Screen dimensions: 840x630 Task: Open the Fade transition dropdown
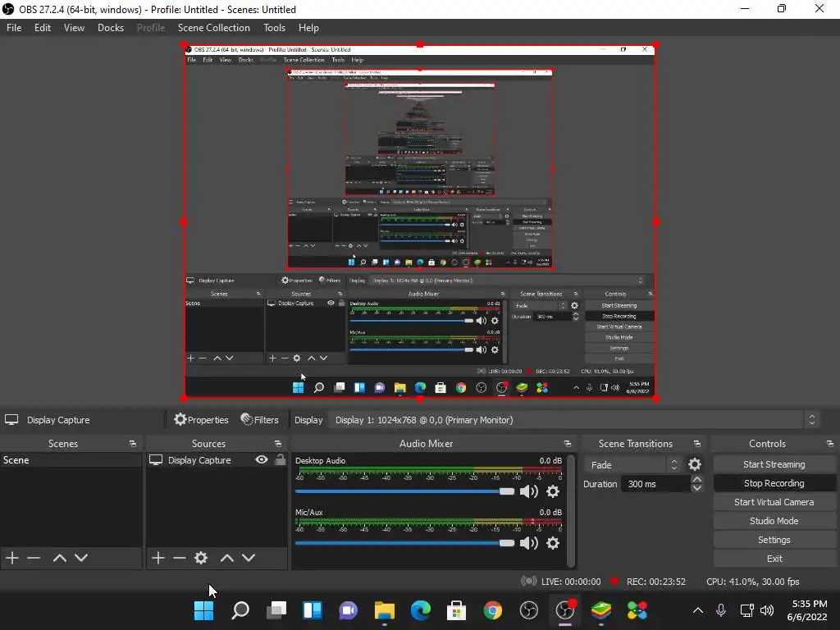coord(633,465)
